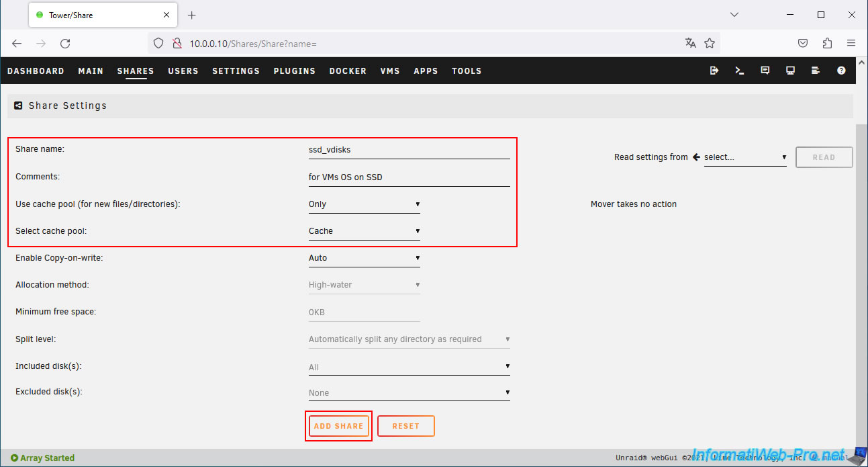Open the USERS menu

point(183,71)
